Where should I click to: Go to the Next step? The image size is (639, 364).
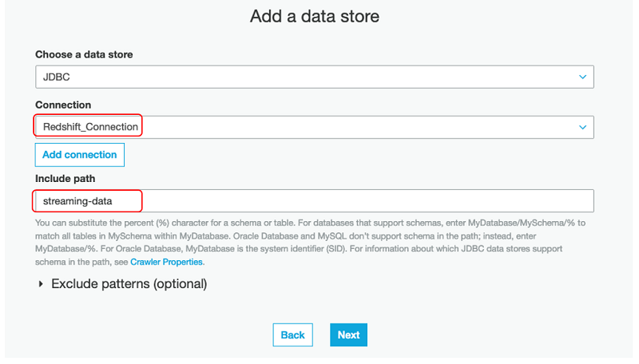pos(348,334)
